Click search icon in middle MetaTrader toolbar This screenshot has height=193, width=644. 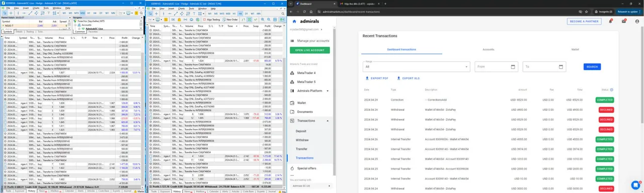tap(283, 14)
